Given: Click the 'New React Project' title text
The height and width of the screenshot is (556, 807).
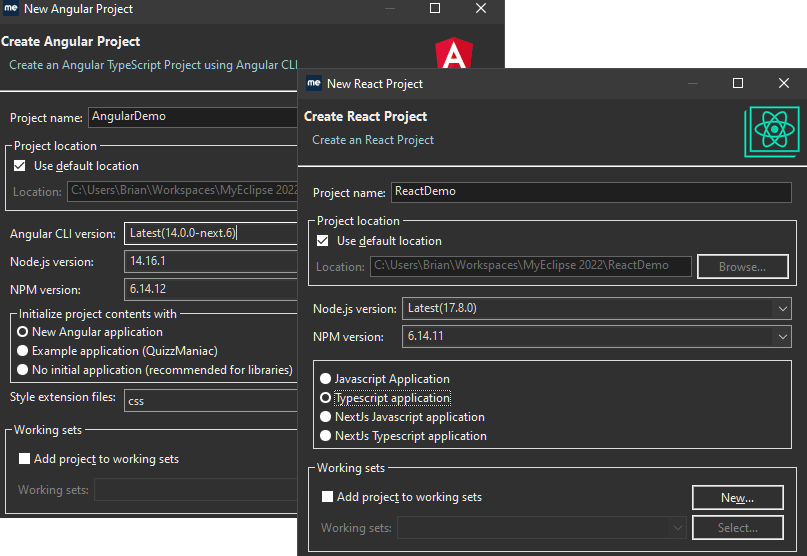Looking at the screenshot, I should tap(375, 84).
